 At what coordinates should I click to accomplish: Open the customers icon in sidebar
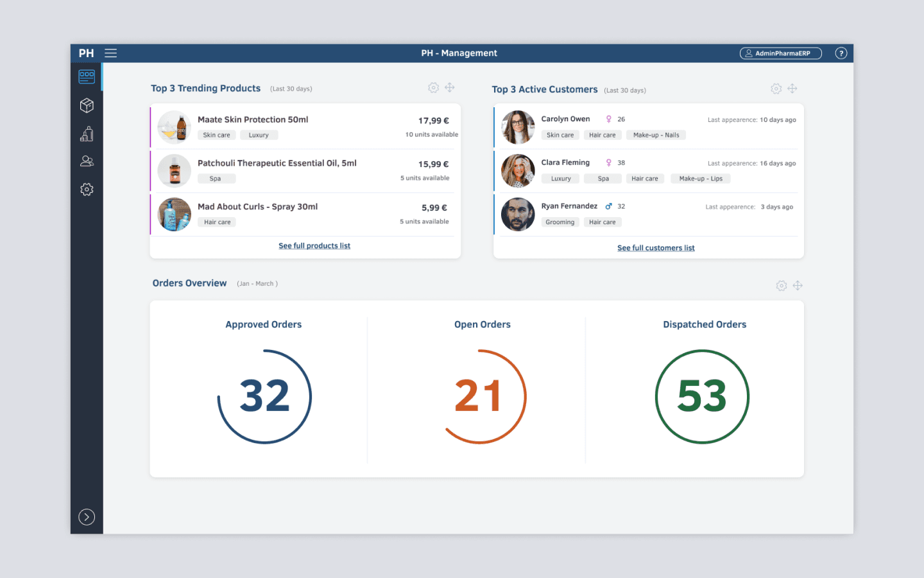coord(87,161)
